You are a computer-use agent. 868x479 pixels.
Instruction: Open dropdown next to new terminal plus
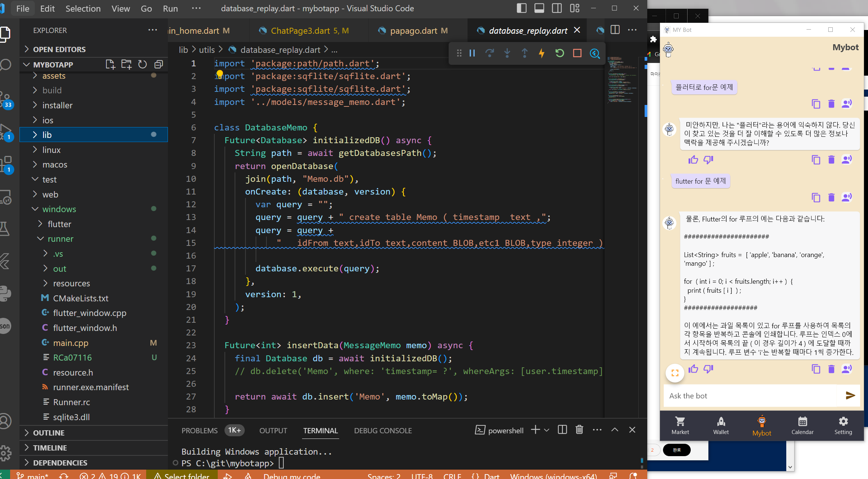pyautogui.click(x=547, y=430)
